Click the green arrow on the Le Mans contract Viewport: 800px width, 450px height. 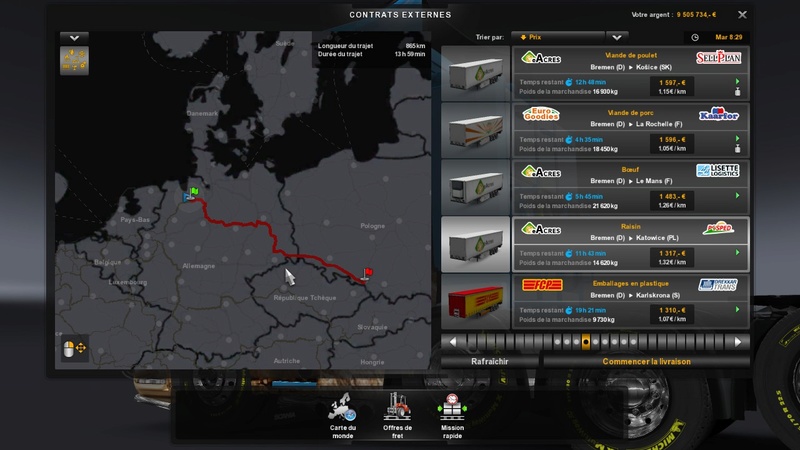(x=737, y=196)
